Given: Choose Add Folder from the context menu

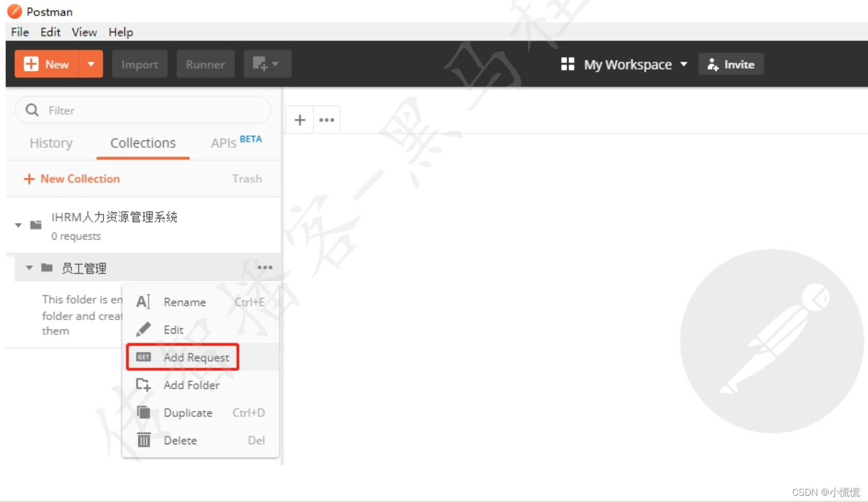Looking at the screenshot, I should coord(200,385).
